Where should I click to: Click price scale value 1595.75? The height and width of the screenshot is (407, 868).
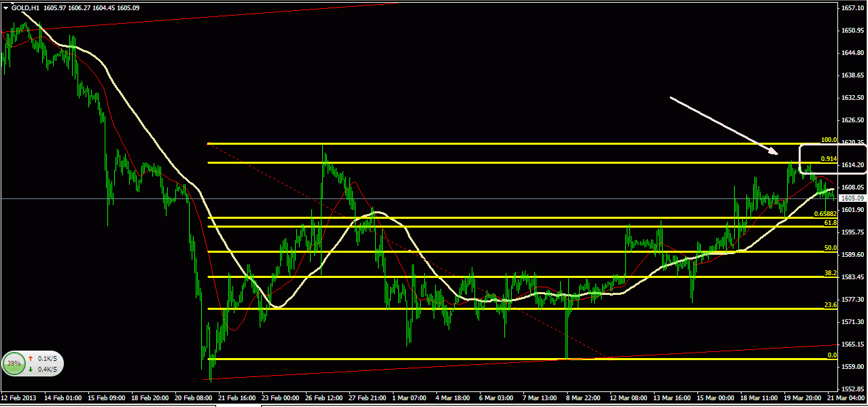pyautogui.click(x=852, y=232)
